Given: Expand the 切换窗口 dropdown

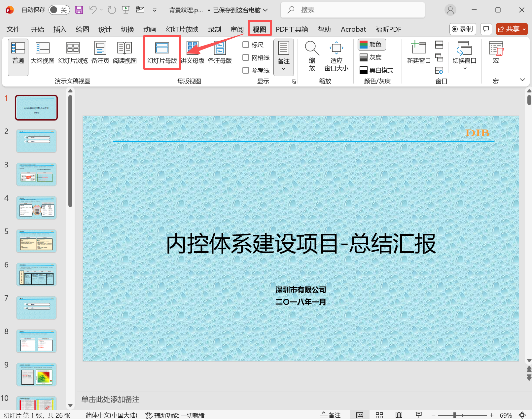Looking at the screenshot, I should tap(464, 68).
